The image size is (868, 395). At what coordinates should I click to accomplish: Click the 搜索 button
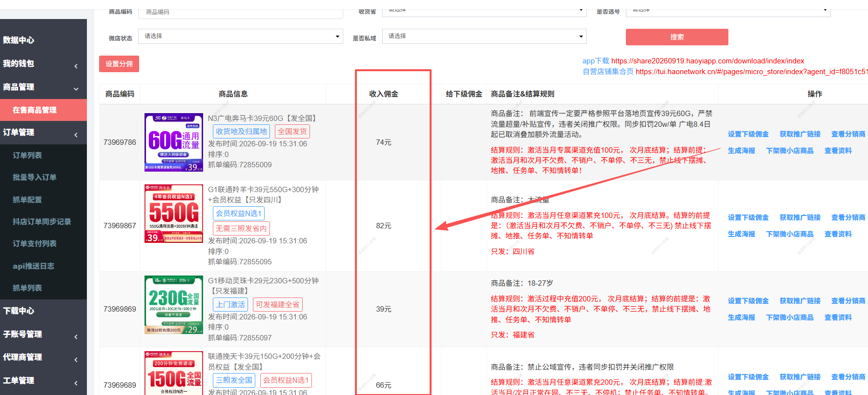tap(677, 37)
